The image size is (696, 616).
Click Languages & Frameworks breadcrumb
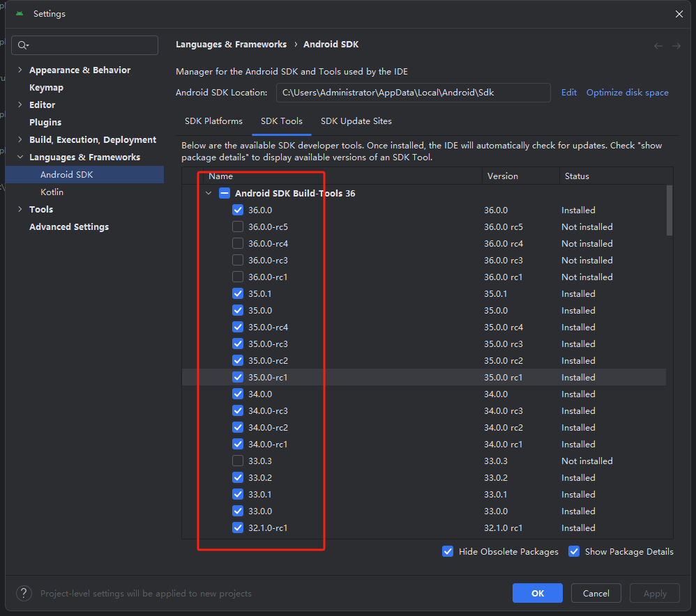tap(232, 45)
